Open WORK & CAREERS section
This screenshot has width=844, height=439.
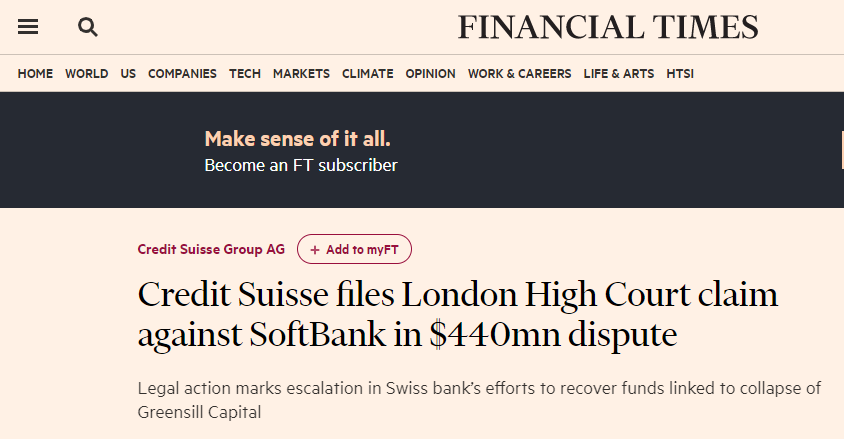[519, 74]
